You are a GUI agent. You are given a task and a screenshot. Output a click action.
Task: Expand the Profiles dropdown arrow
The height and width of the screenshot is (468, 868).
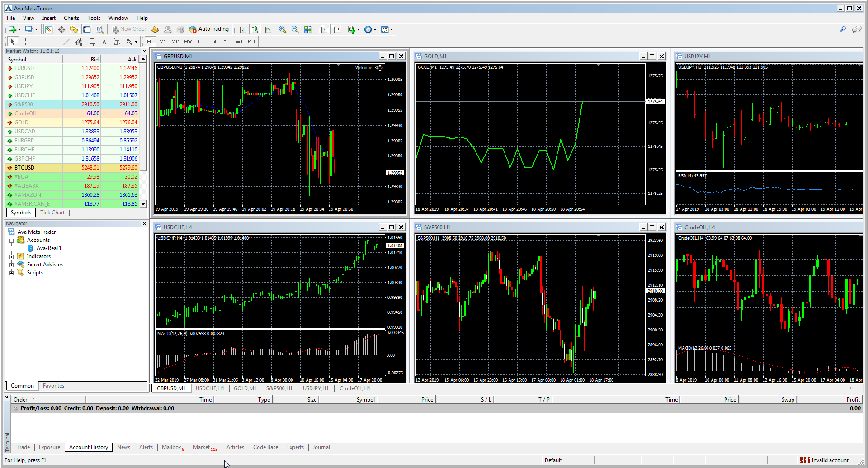coord(36,30)
